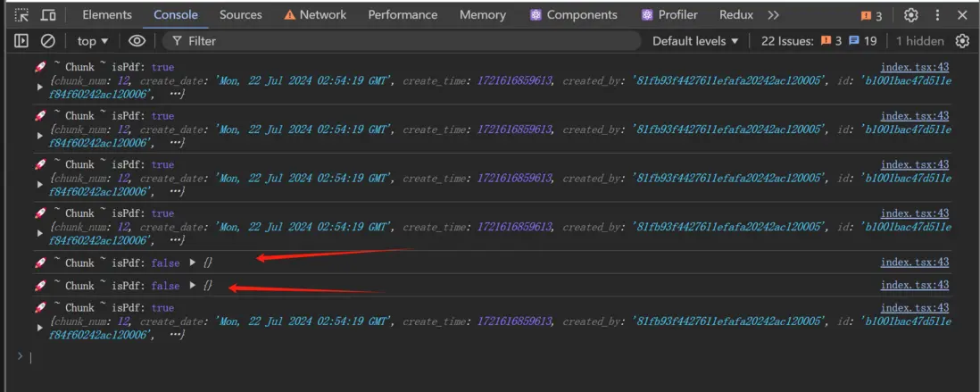Switch to the Network tab
This screenshot has height=392, width=980.
pos(315,15)
